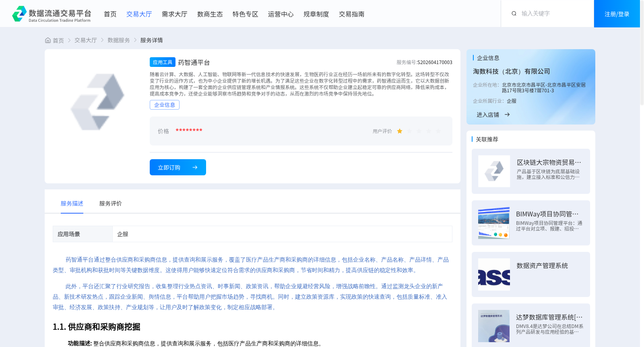Click the 应用工具 tag label
The image size is (644, 347).
(x=163, y=62)
